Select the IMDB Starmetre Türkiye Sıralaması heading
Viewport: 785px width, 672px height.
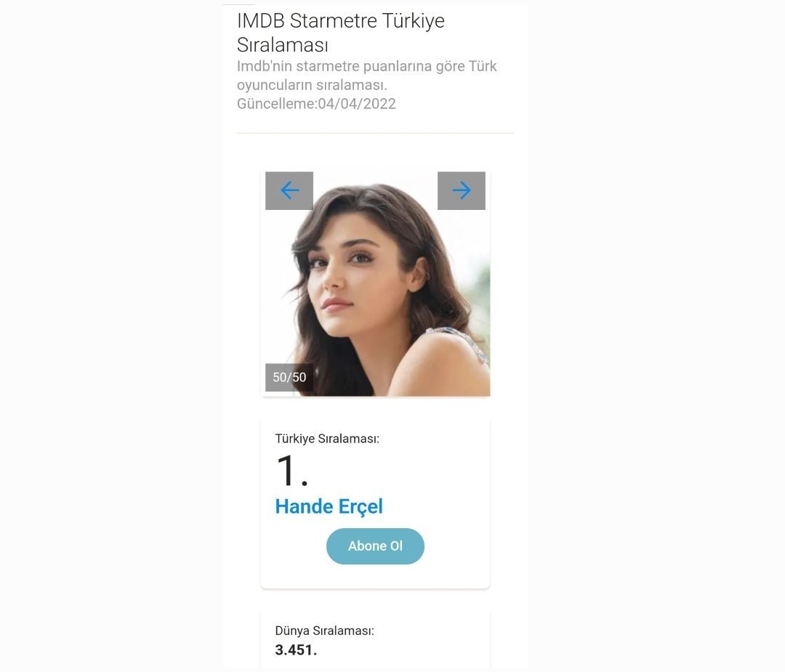(x=340, y=33)
